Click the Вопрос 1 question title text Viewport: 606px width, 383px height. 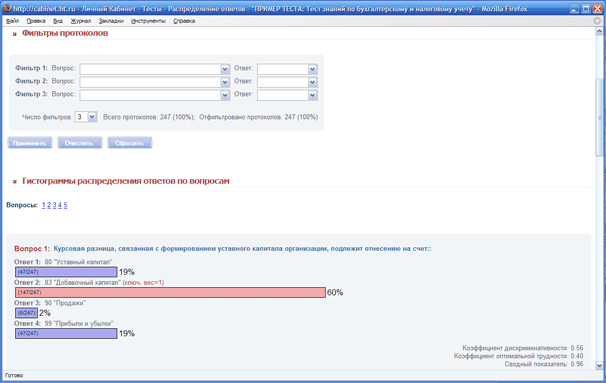click(x=242, y=249)
